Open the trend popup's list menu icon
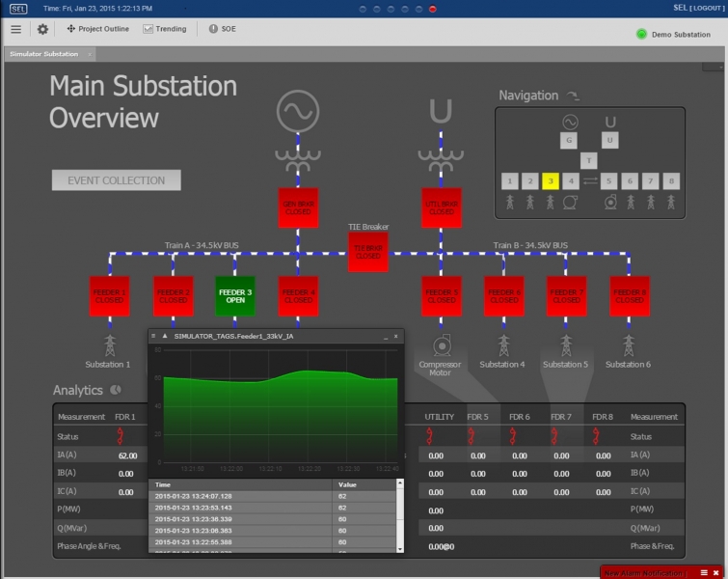 point(153,335)
